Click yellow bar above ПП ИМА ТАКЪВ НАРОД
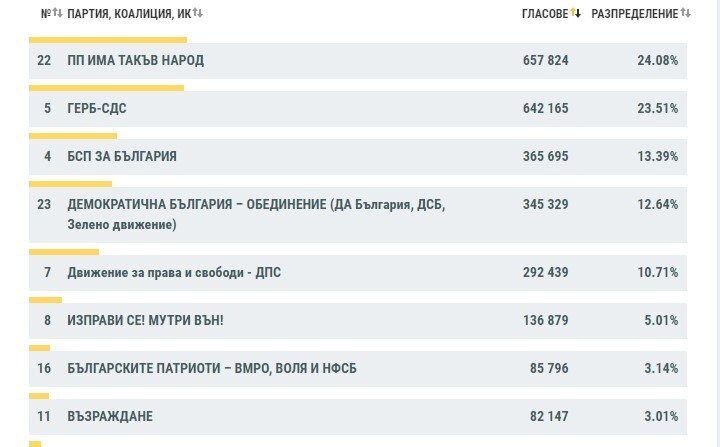This screenshot has width=720, height=447. tap(108, 40)
